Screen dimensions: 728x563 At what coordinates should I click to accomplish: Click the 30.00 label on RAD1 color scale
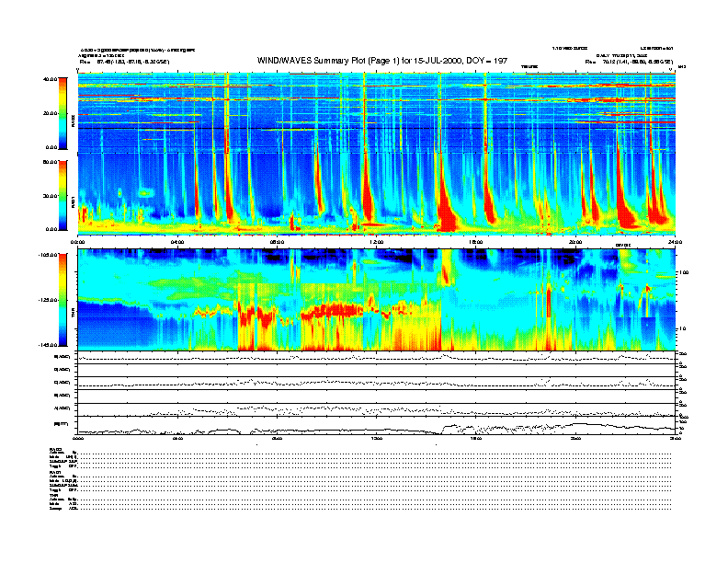[51, 196]
